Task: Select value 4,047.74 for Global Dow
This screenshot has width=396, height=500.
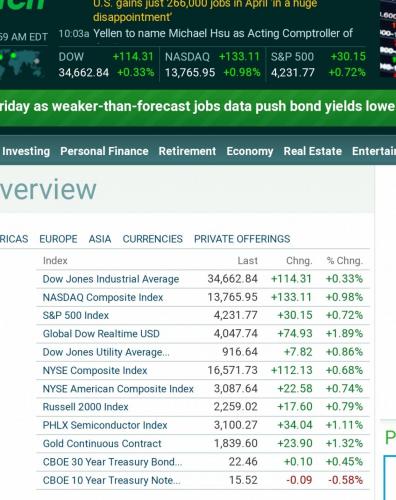Action: [236, 333]
